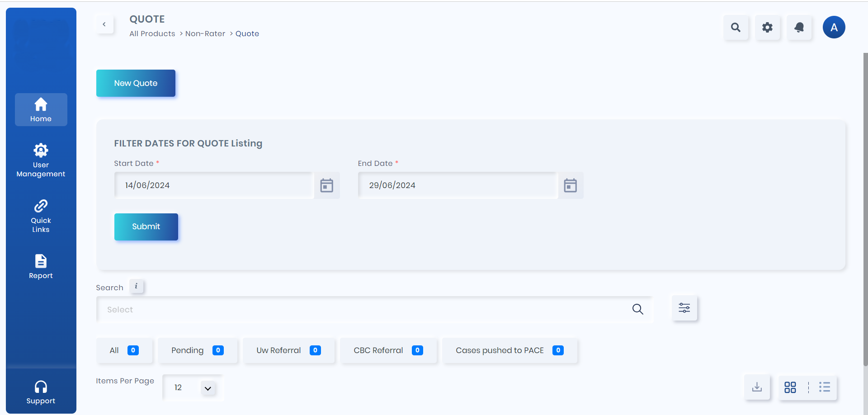Screen dimensions: 868x415
Task: Open User Management in sidebar
Action: (41, 160)
